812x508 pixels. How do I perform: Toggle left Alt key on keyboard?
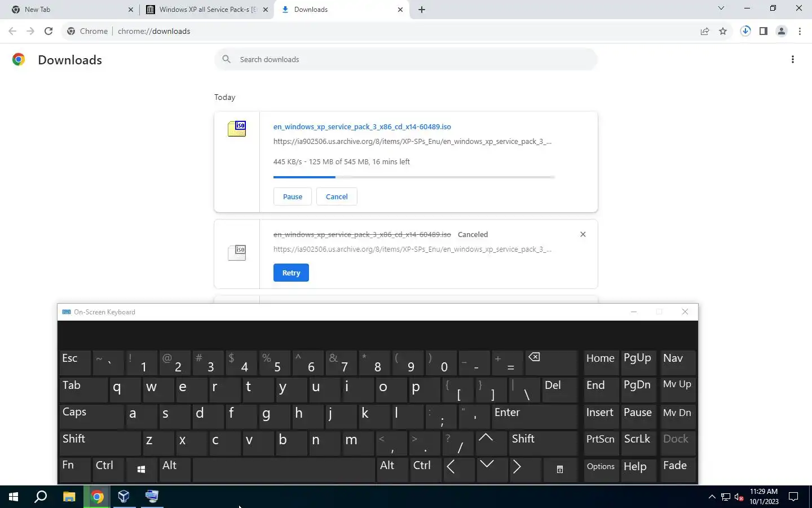(x=175, y=470)
